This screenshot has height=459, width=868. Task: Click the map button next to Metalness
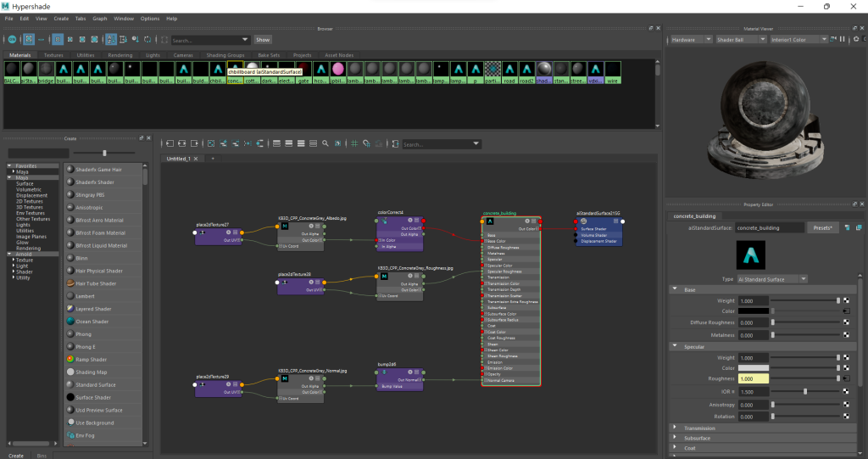point(846,335)
